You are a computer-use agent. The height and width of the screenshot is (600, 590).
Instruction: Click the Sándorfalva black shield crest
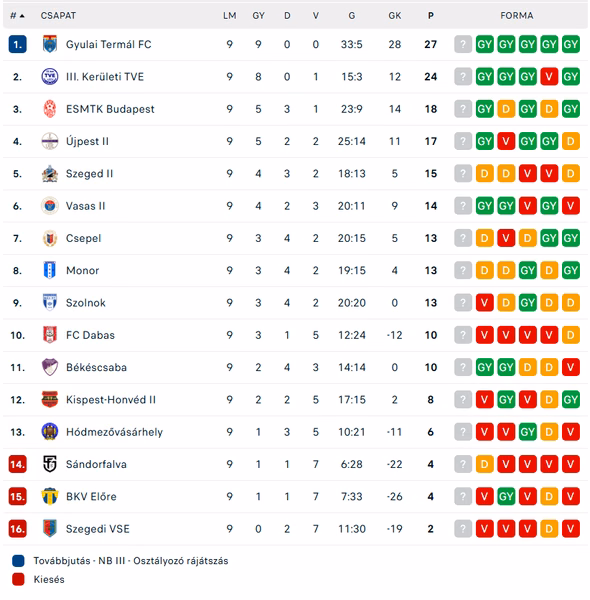point(50,464)
